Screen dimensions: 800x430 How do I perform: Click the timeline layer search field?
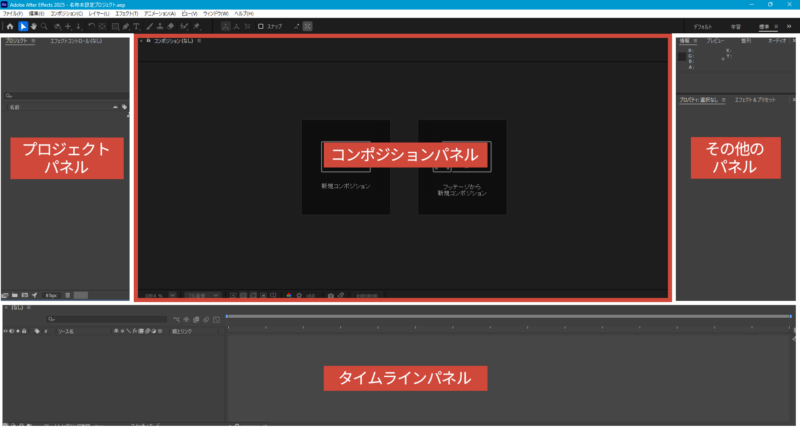(x=107, y=319)
